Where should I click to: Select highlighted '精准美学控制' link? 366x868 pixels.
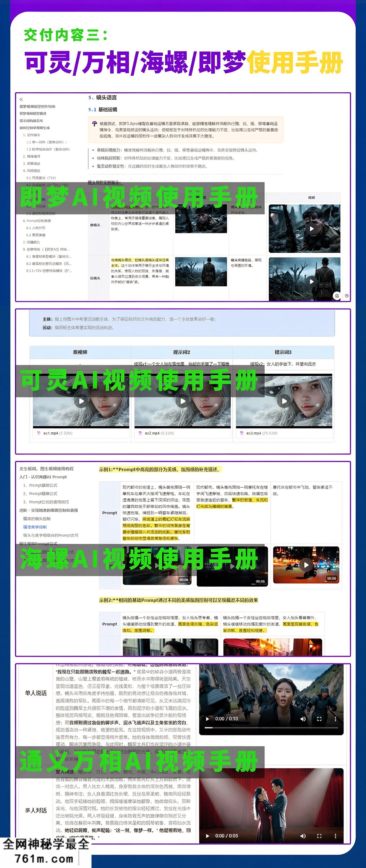35,527
